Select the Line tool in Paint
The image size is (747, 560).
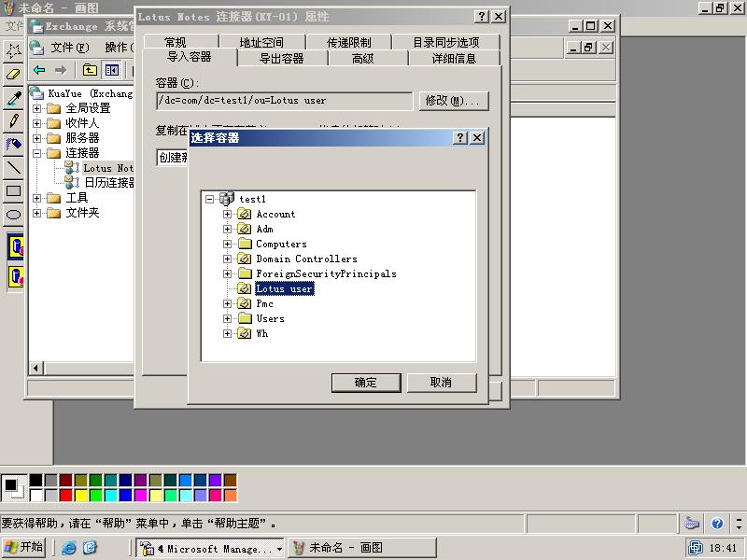(13, 168)
